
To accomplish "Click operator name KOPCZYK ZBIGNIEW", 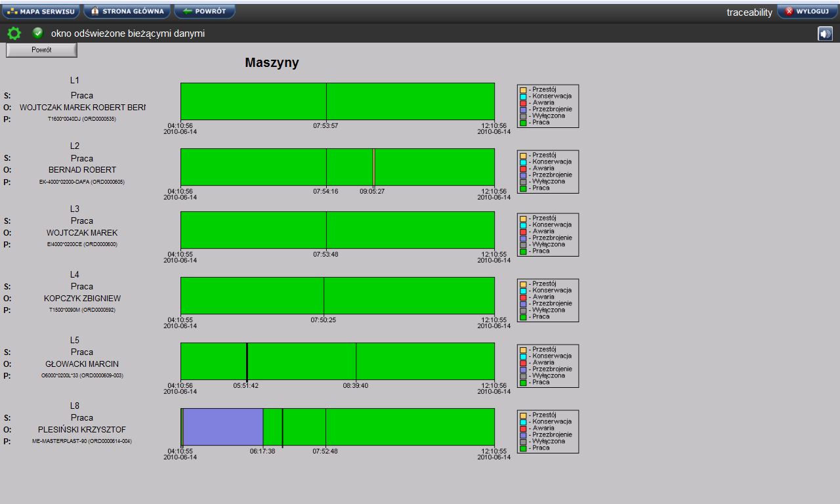I will click(82, 299).
